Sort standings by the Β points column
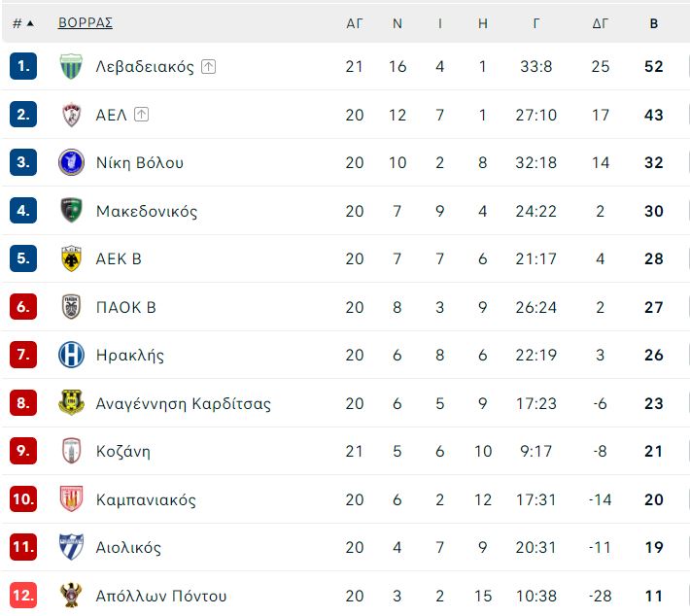 pyautogui.click(x=653, y=23)
